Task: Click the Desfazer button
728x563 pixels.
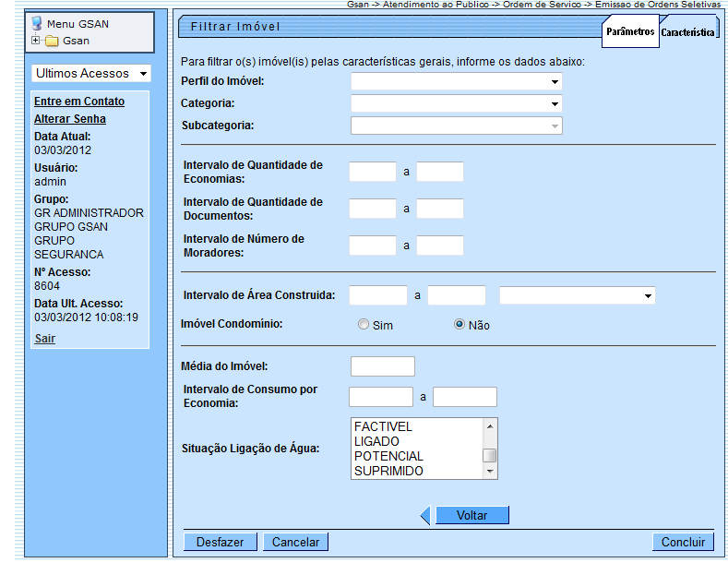Action: tap(220, 542)
